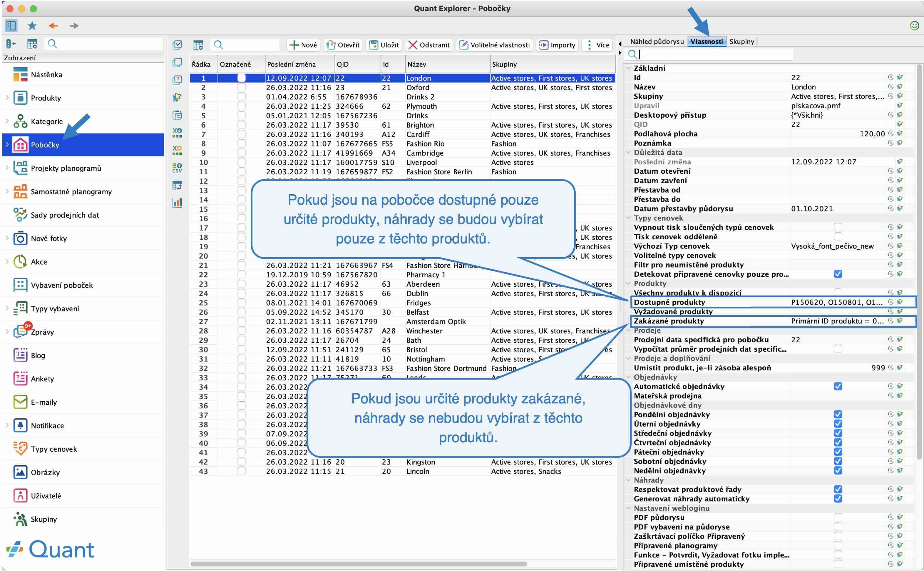
Task: Click the left sidebar search field
Action: pos(103,44)
